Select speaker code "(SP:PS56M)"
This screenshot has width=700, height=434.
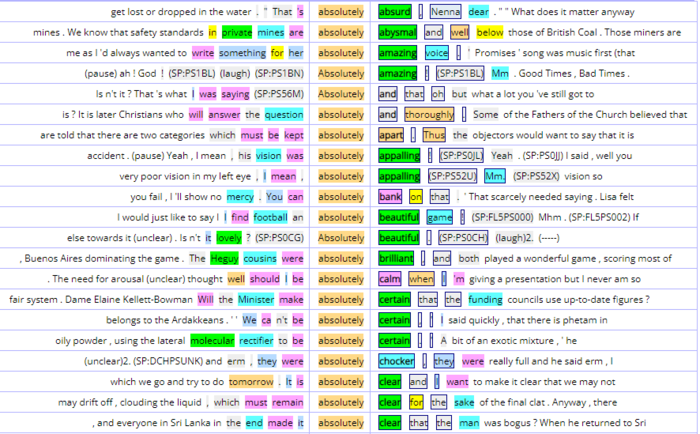[279, 94]
